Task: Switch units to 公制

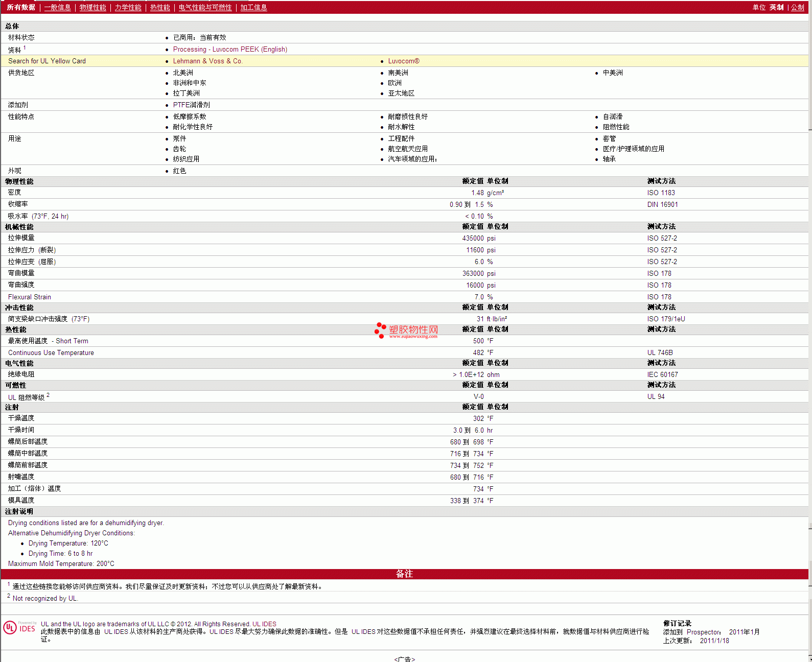Action: pyautogui.click(x=798, y=7)
